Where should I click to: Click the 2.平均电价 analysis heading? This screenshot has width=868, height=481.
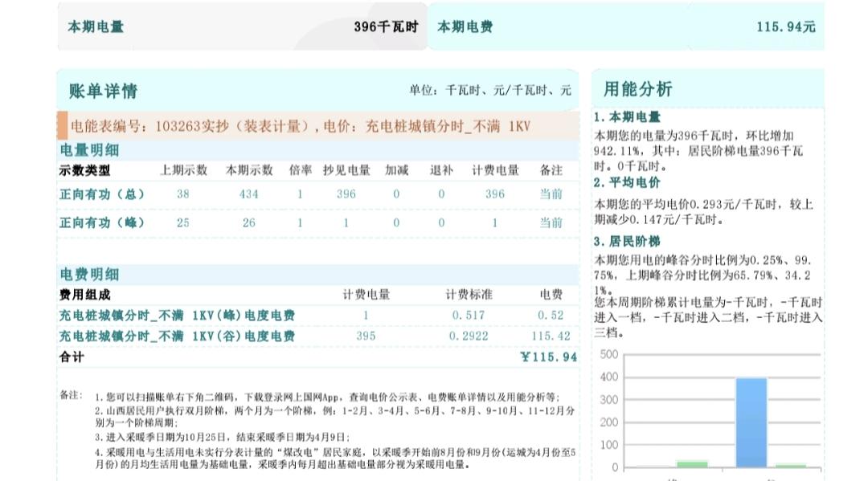[627, 183]
